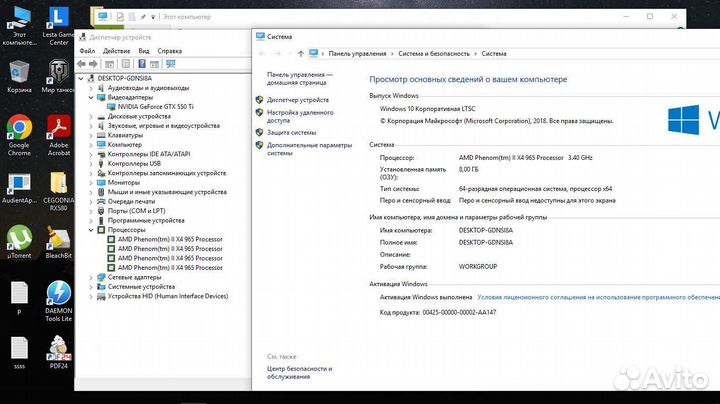Expand Контроллеры USB category
720x404 pixels.
(x=91, y=164)
